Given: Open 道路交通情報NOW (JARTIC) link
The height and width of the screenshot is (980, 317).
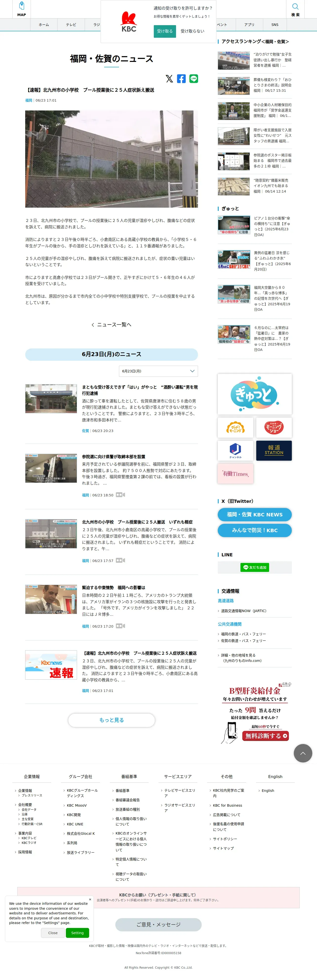Looking at the screenshot, I should pyautogui.click(x=244, y=611).
